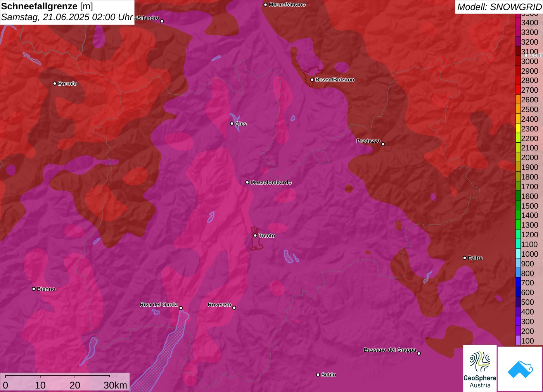Viewport: 543px width, 392px height.
Task: Select the orange 2600 legend color swatch
Action: pos(518,100)
